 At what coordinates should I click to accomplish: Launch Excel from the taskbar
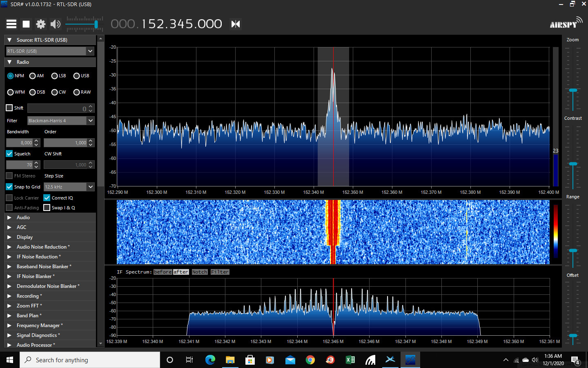(350, 360)
